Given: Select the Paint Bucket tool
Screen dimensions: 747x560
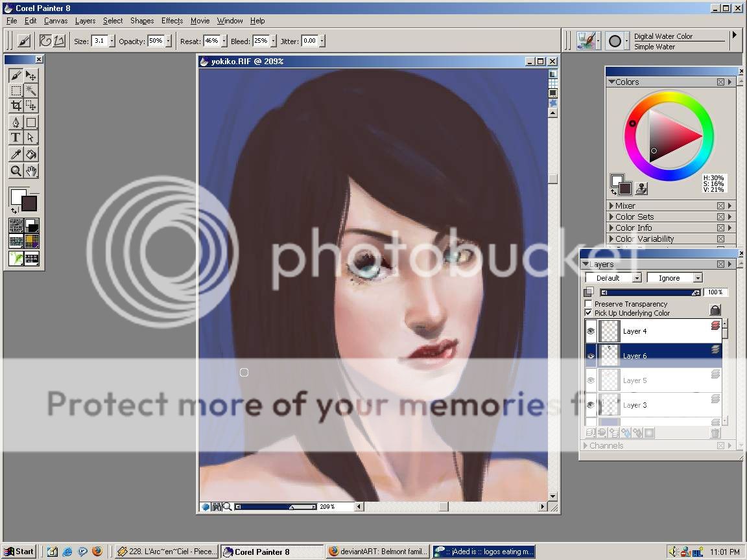Looking at the screenshot, I should click(x=31, y=154).
